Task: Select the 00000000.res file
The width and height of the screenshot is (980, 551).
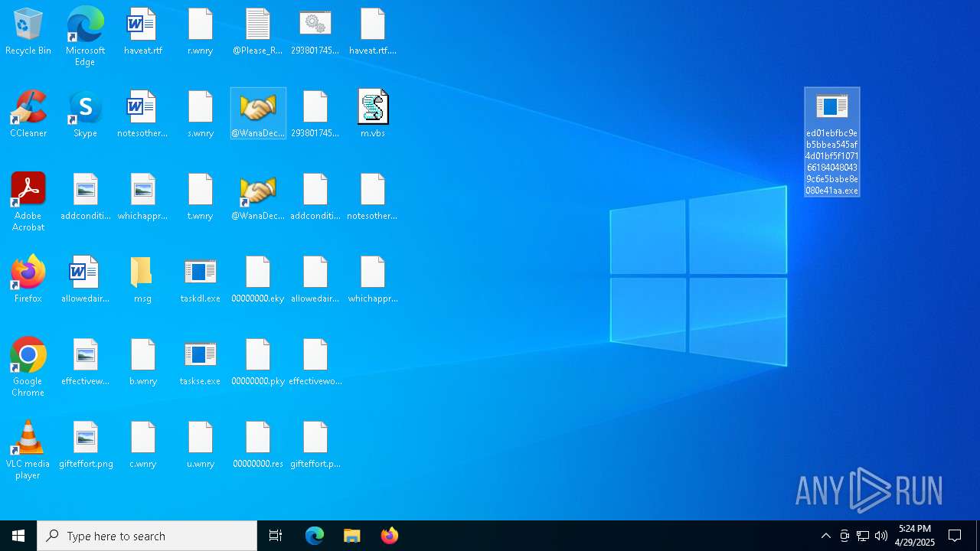Action: click(x=258, y=445)
